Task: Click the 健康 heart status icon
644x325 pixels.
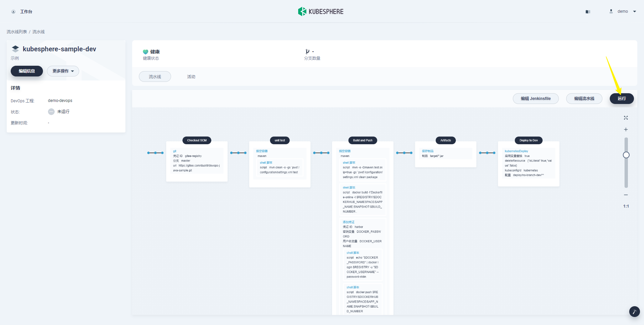Action: pos(146,52)
